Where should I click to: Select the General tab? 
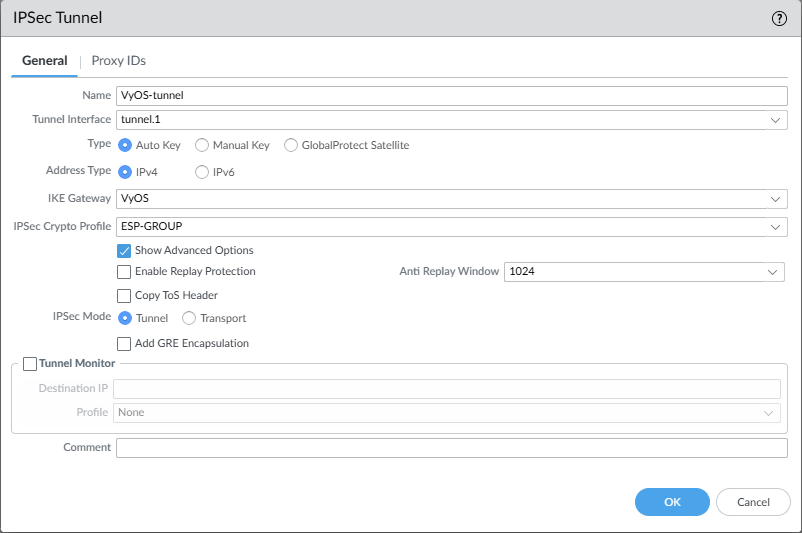click(45, 61)
